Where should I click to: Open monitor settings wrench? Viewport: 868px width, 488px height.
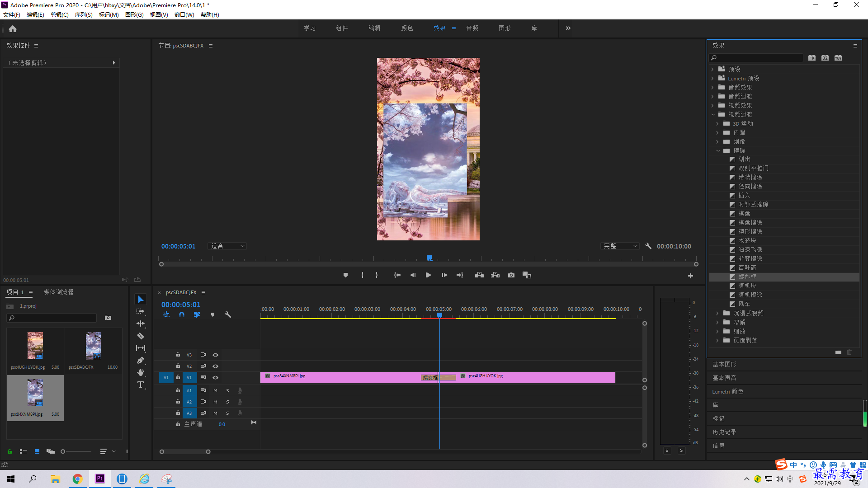coord(648,246)
